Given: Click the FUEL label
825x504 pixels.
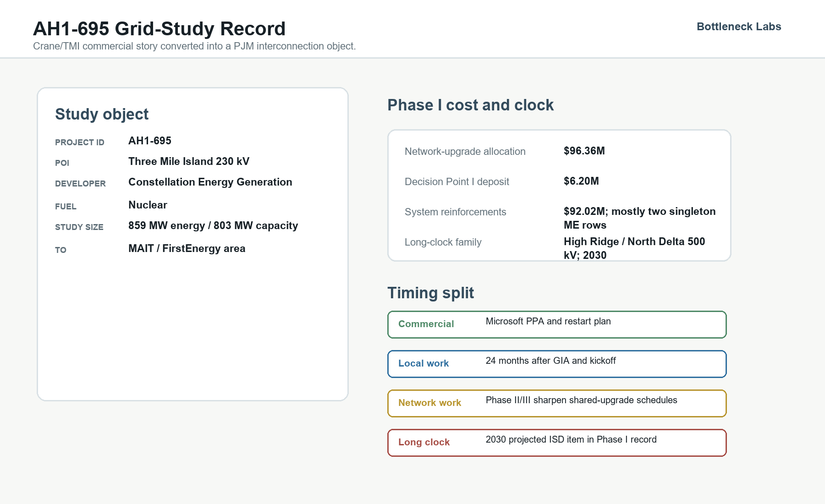Looking at the screenshot, I should [66, 207].
